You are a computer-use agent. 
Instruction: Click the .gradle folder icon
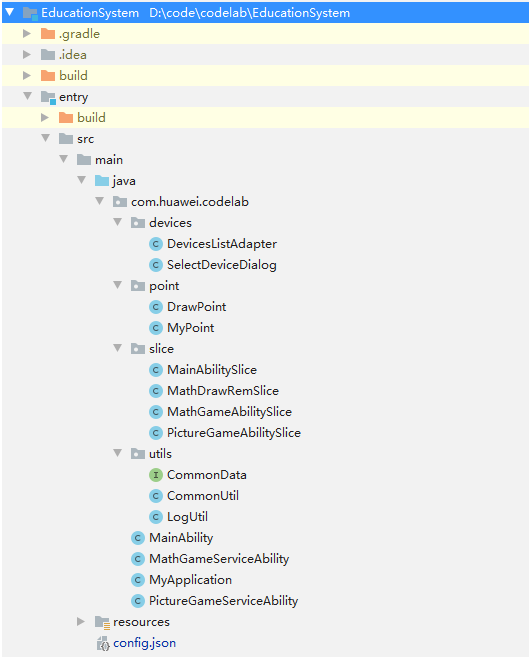(48, 34)
